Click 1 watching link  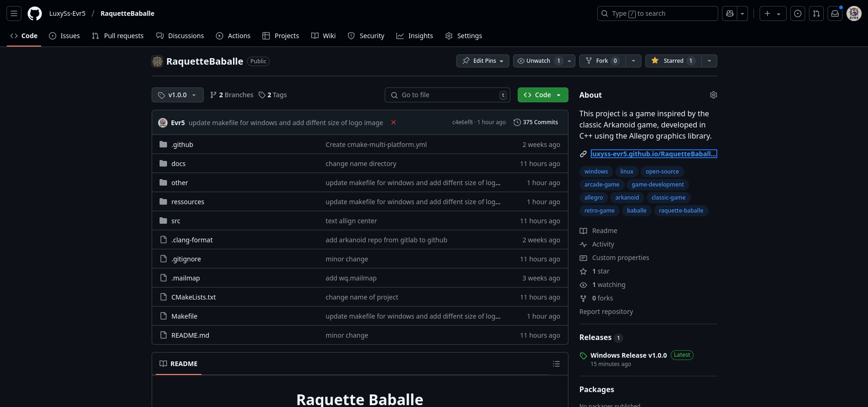click(x=608, y=285)
